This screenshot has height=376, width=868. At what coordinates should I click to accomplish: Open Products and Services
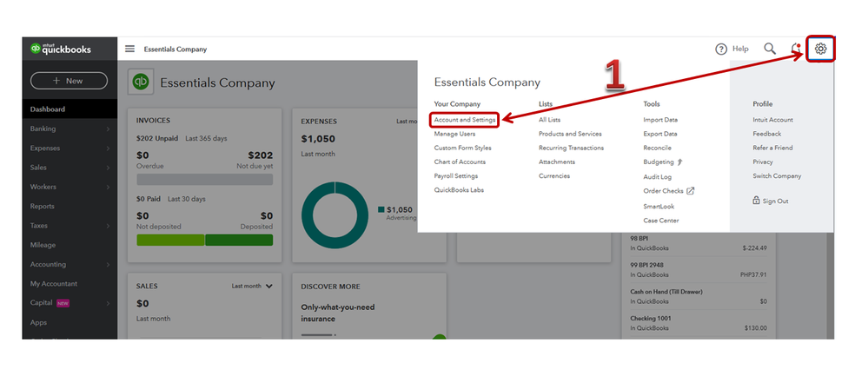570,134
